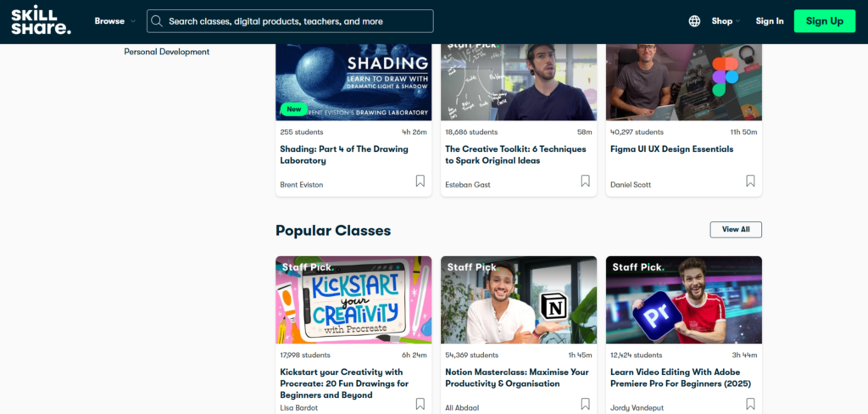This screenshot has width=868, height=414.
Task: View teacher Esteban Gast's profile
Action: (x=468, y=185)
